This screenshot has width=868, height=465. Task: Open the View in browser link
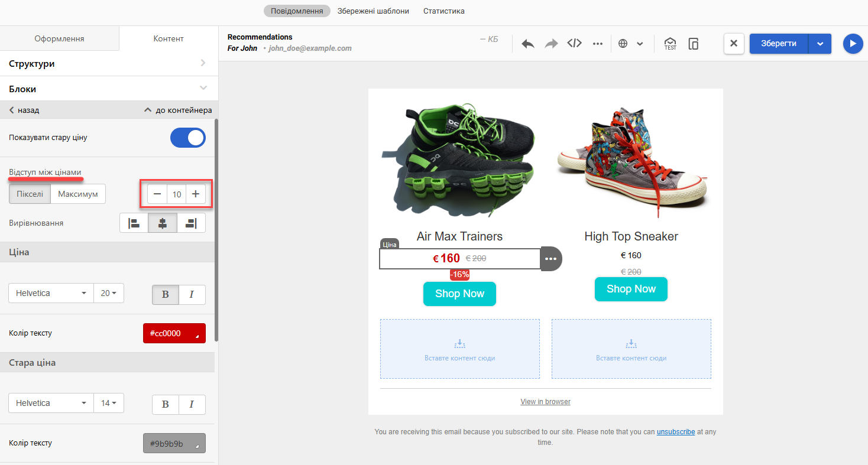pyautogui.click(x=545, y=402)
